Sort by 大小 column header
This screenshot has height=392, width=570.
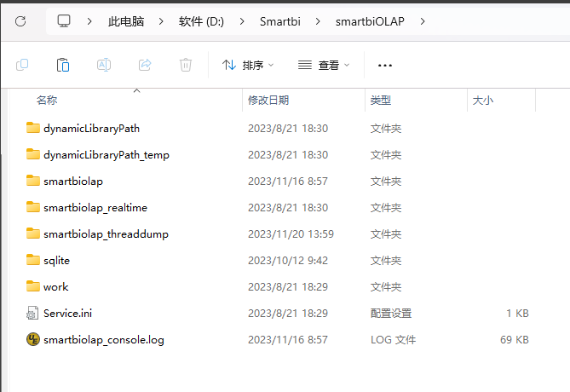[x=483, y=100]
